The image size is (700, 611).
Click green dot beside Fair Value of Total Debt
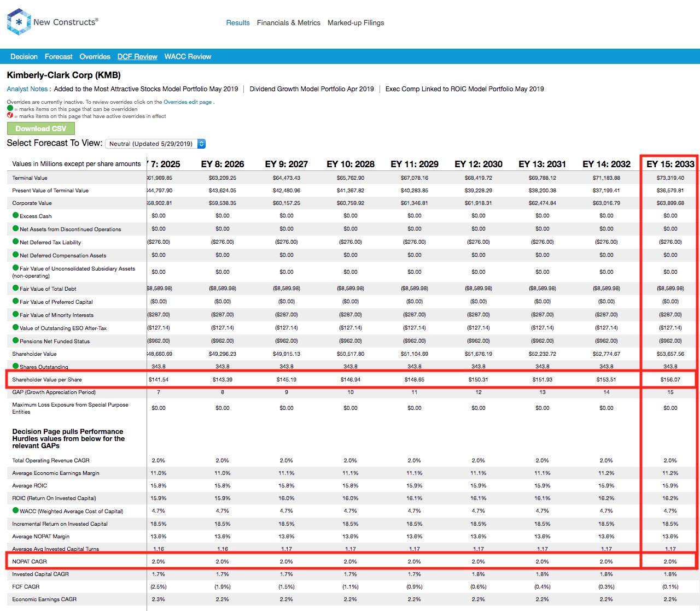click(16, 288)
